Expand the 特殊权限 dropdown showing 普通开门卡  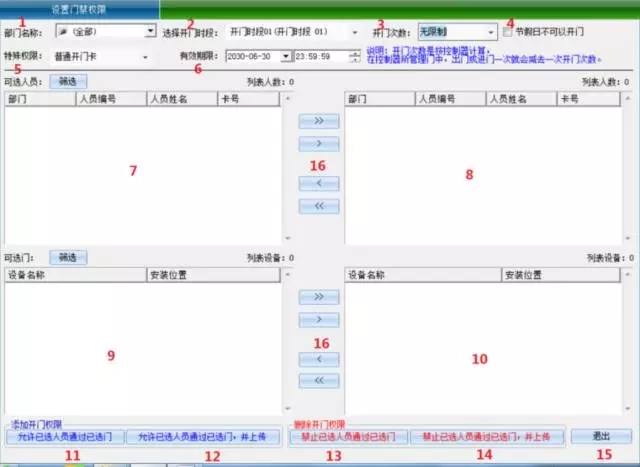pos(146,57)
